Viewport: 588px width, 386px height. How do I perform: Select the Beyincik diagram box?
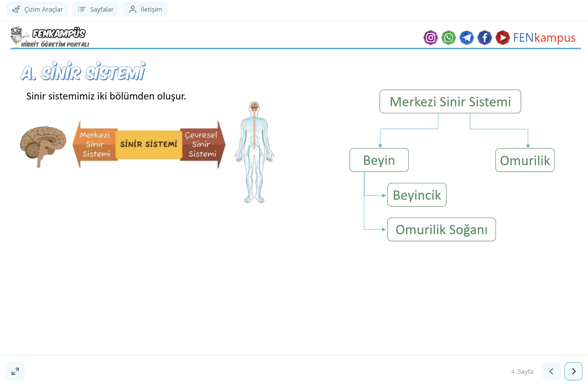417,195
